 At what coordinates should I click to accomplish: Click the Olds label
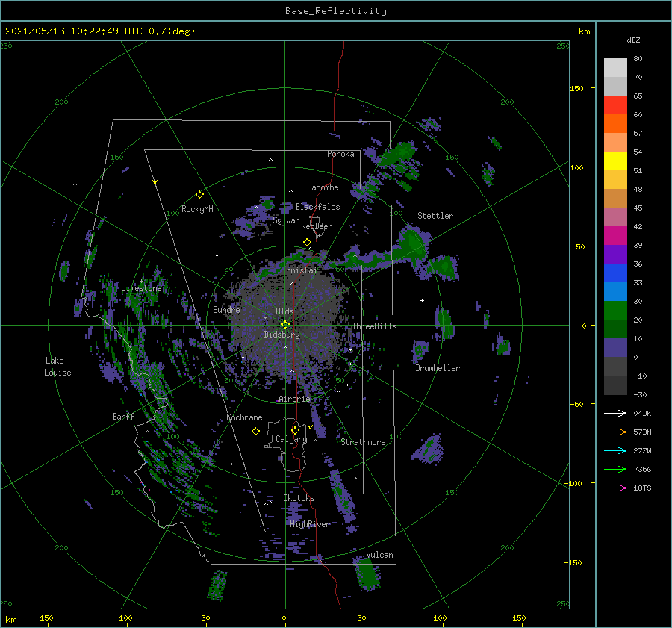pyautogui.click(x=284, y=311)
